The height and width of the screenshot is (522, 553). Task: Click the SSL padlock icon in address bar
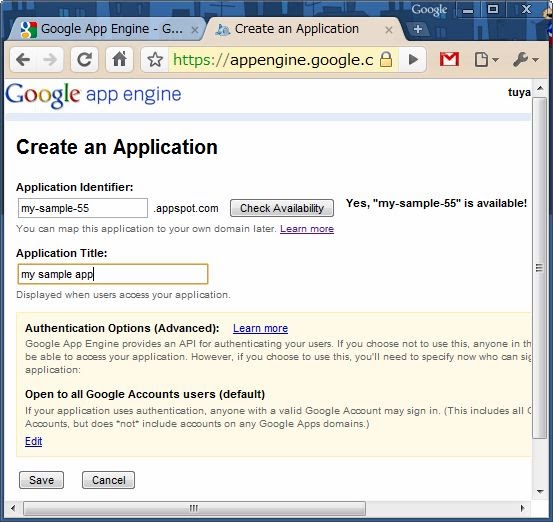(x=386, y=60)
